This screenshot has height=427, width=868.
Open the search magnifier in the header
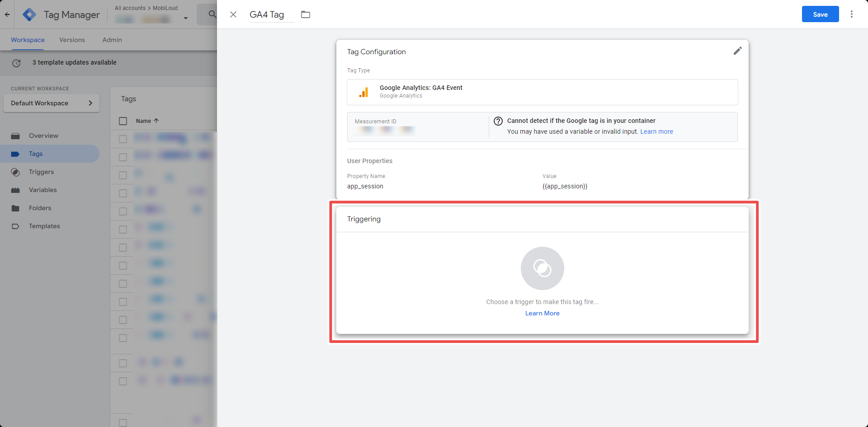212,14
